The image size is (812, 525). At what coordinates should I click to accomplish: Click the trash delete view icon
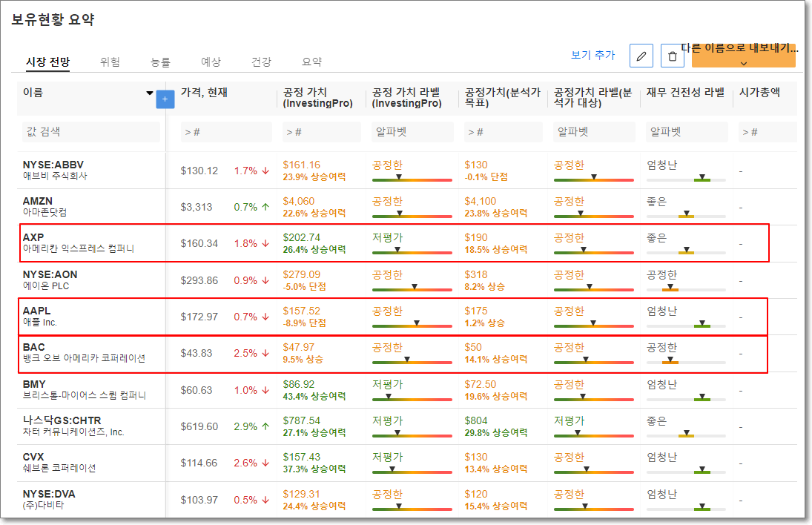pyautogui.click(x=672, y=56)
